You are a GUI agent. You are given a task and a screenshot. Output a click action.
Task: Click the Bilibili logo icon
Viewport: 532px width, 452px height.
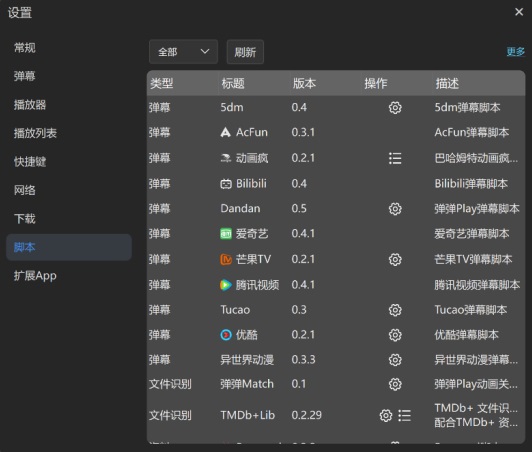tap(226, 184)
